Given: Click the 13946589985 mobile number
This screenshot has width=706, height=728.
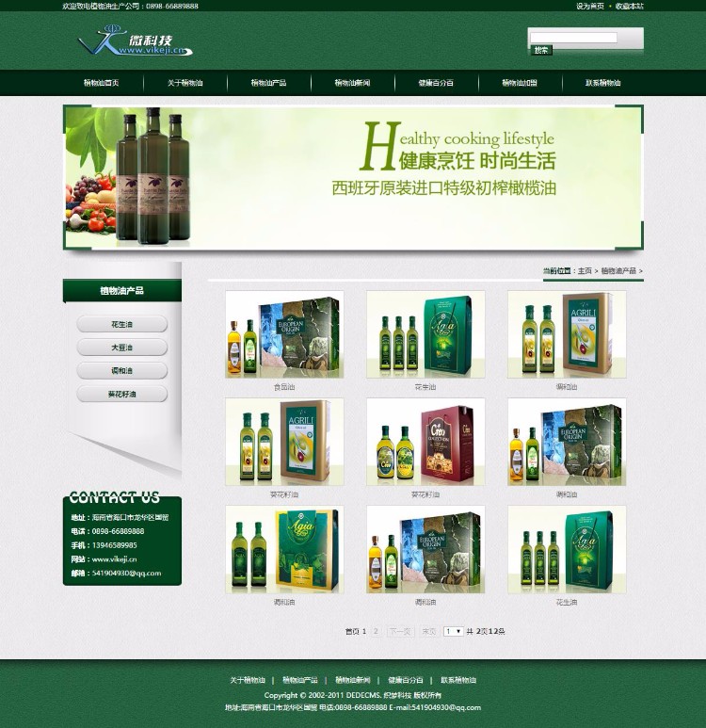Looking at the screenshot, I should click(114, 545).
